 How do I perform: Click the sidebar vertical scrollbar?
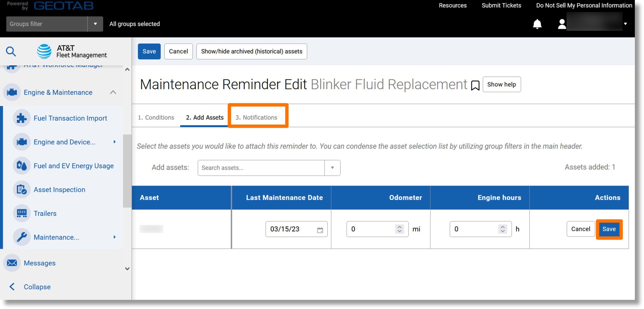pyautogui.click(x=127, y=171)
